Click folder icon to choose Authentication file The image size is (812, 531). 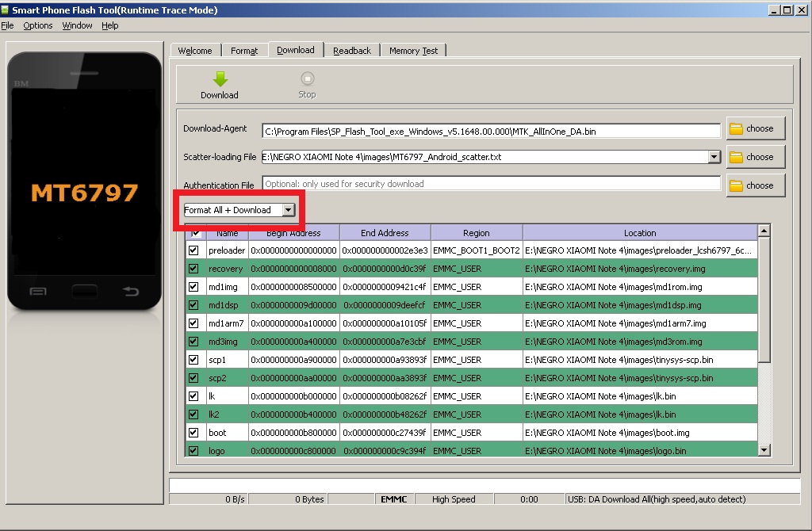[737, 185]
